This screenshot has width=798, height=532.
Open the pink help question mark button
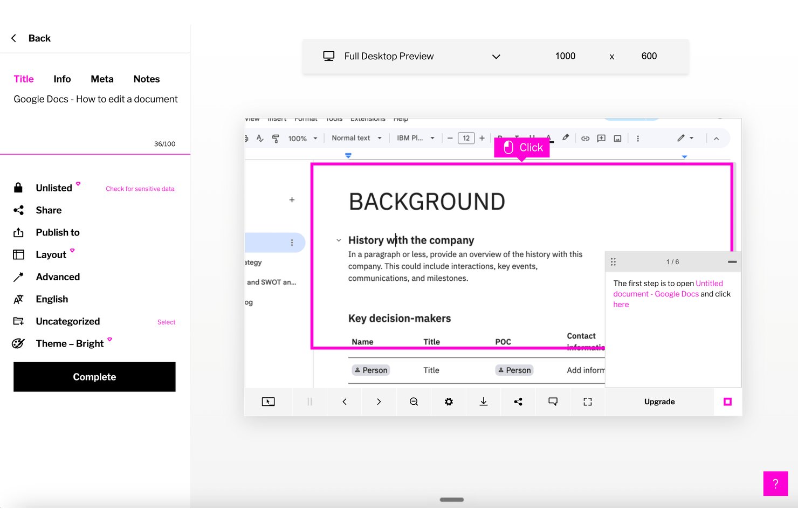pos(775,483)
